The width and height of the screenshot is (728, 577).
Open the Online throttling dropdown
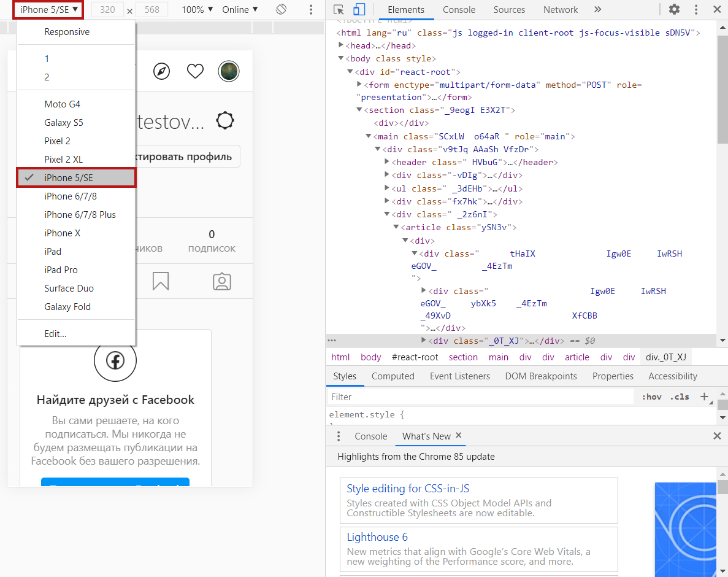(x=240, y=10)
